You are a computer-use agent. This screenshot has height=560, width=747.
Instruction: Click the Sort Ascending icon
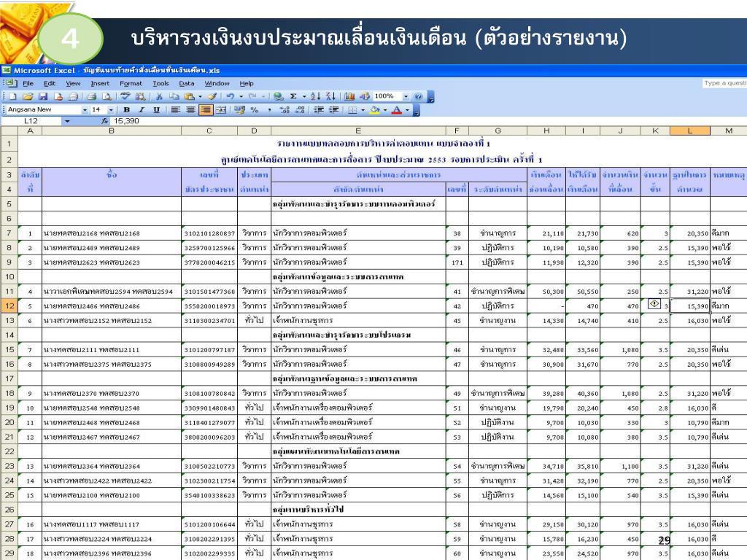[315, 96]
